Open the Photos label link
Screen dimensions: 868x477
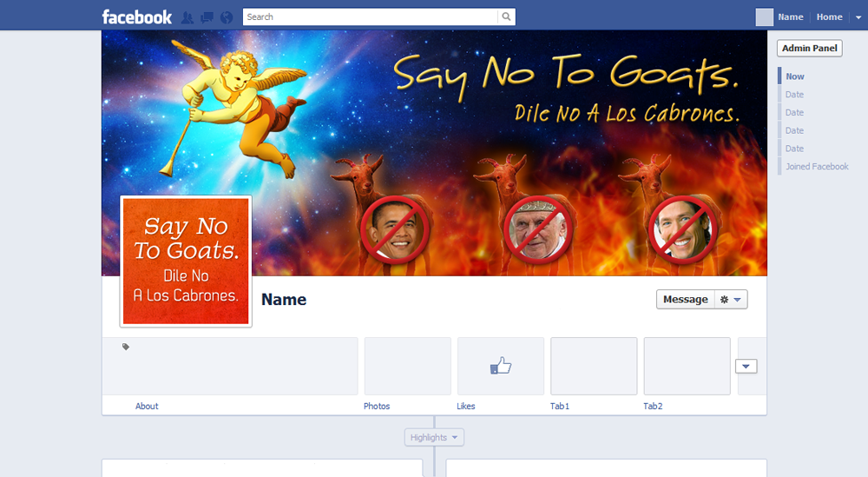pos(377,406)
